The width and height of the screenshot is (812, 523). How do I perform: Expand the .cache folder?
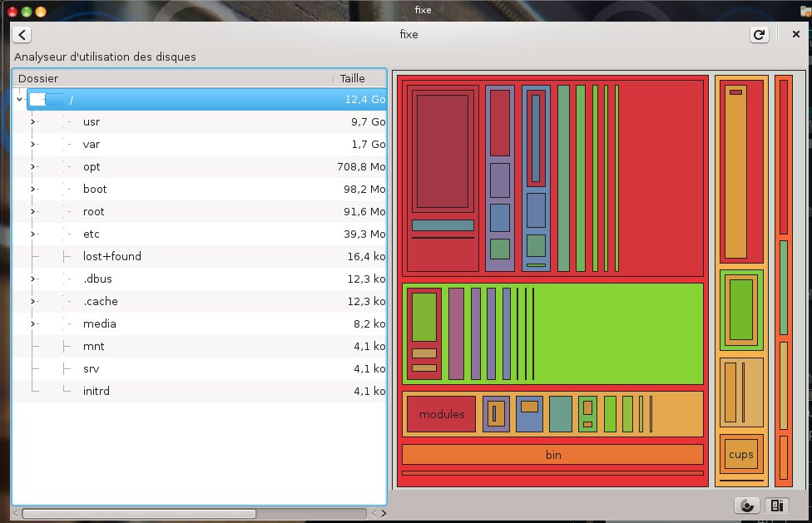33,301
